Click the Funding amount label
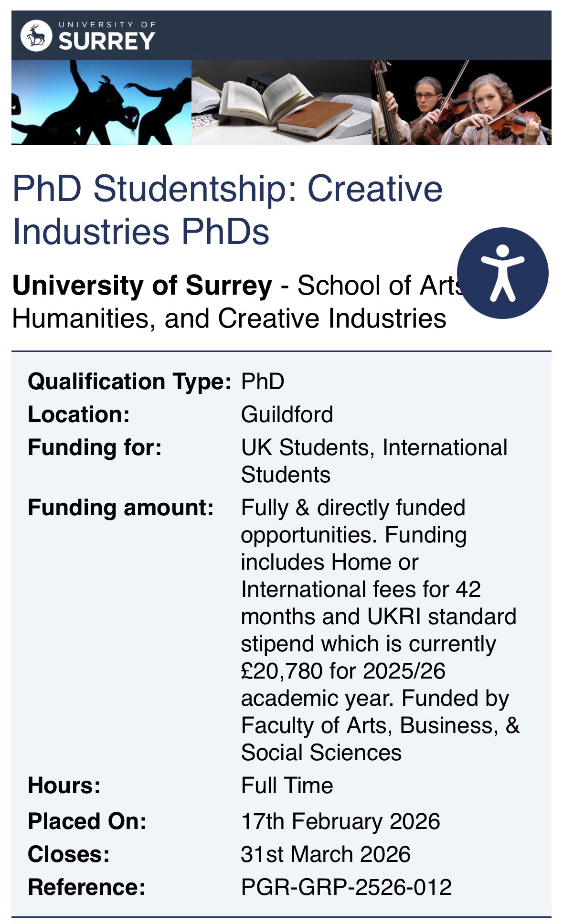 pyautogui.click(x=120, y=507)
